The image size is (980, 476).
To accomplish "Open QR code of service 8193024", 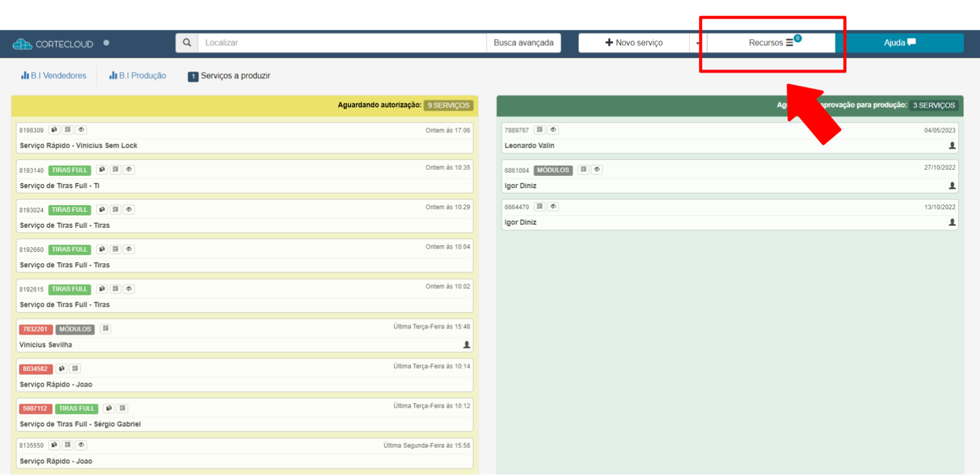I will coord(115,209).
